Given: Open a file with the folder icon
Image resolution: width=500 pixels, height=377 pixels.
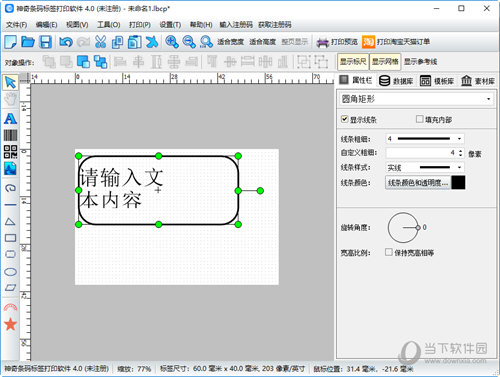Looking at the screenshot, I should 28,42.
